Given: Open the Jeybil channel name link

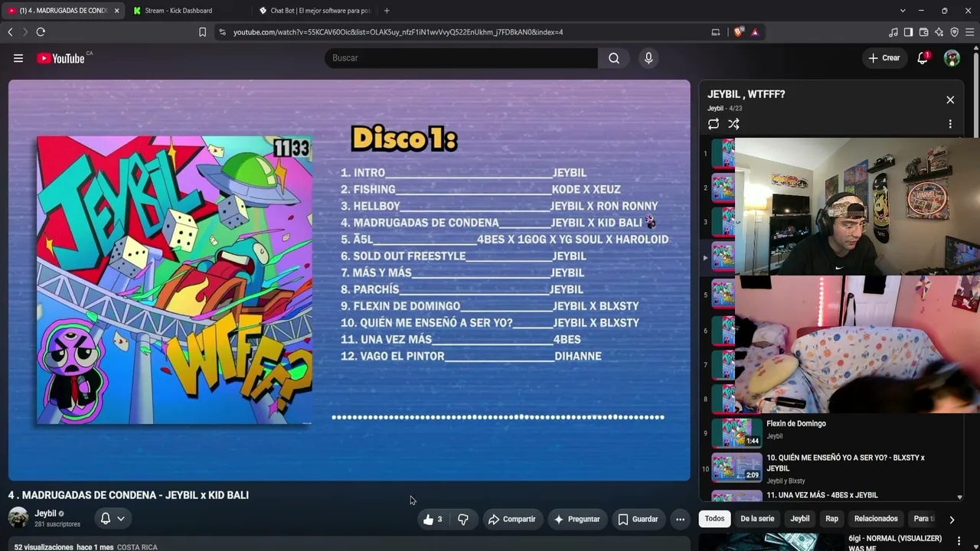Looking at the screenshot, I should (x=45, y=514).
